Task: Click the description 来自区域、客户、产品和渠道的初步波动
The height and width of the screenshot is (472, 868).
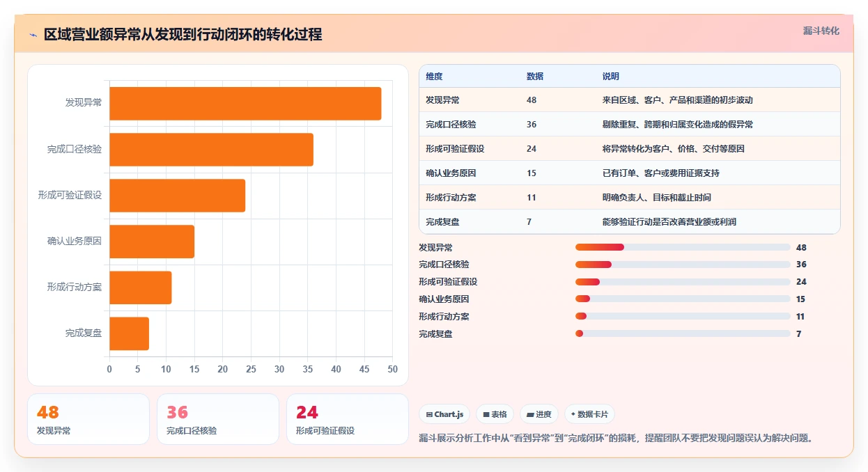Action: pos(678,100)
